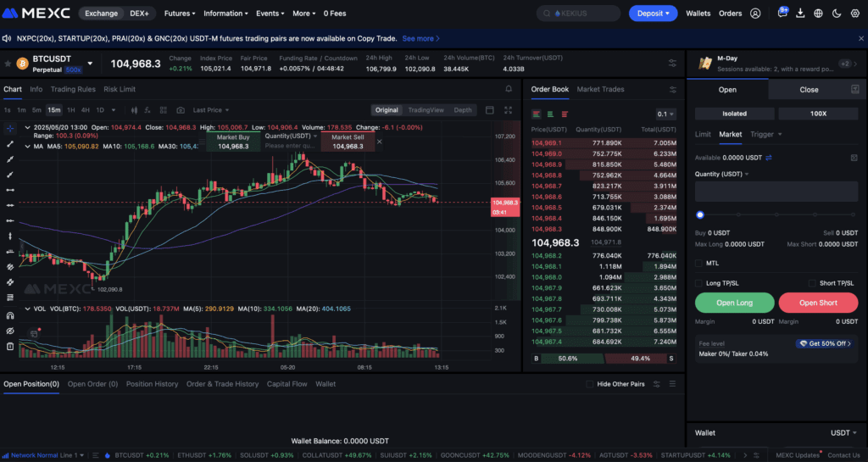The height and width of the screenshot is (462, 868).
Task: Open price alert bell icon
Action: point(509,89)
